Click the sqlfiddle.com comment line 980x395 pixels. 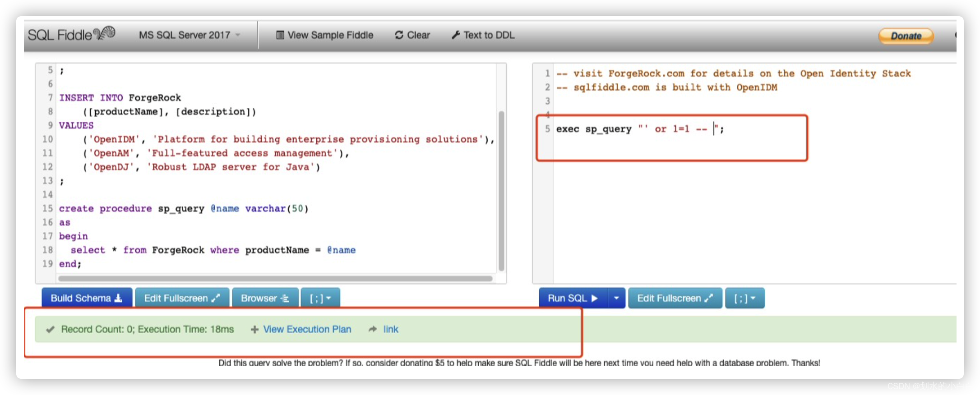[x=666, y=87]
